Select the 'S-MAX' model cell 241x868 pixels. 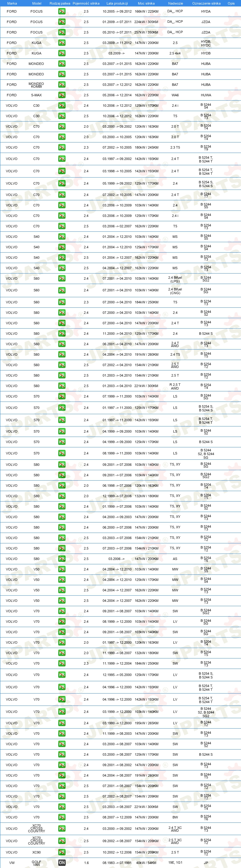click(36, 95)
